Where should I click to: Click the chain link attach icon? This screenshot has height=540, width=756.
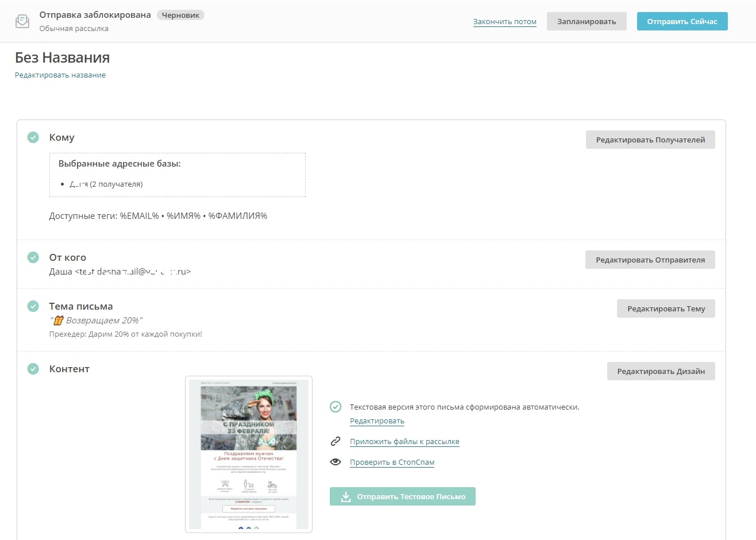pyautogui.click(x=335, y=441)
